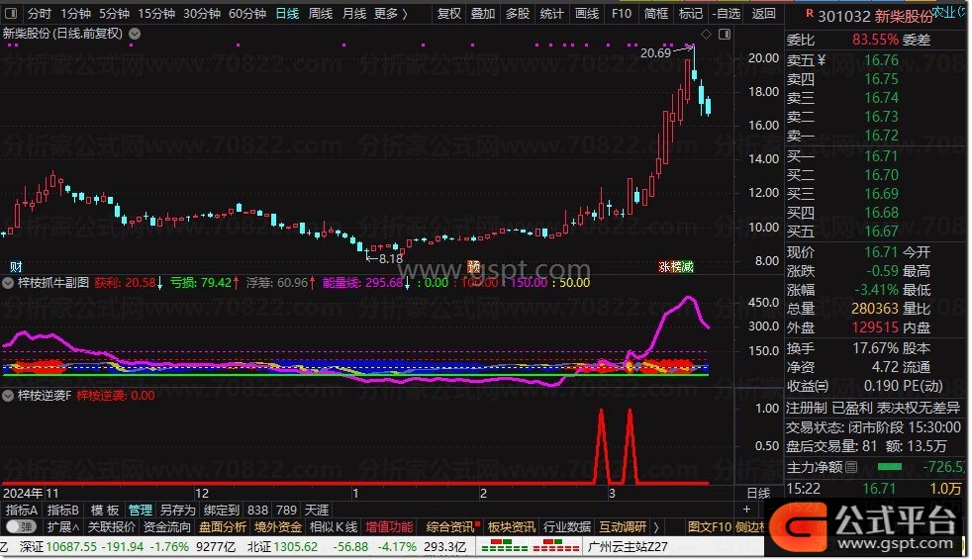Select the 30分钟 period
Image resolution: width=972 pixels, height=560 pixels.
pos(202,13)
